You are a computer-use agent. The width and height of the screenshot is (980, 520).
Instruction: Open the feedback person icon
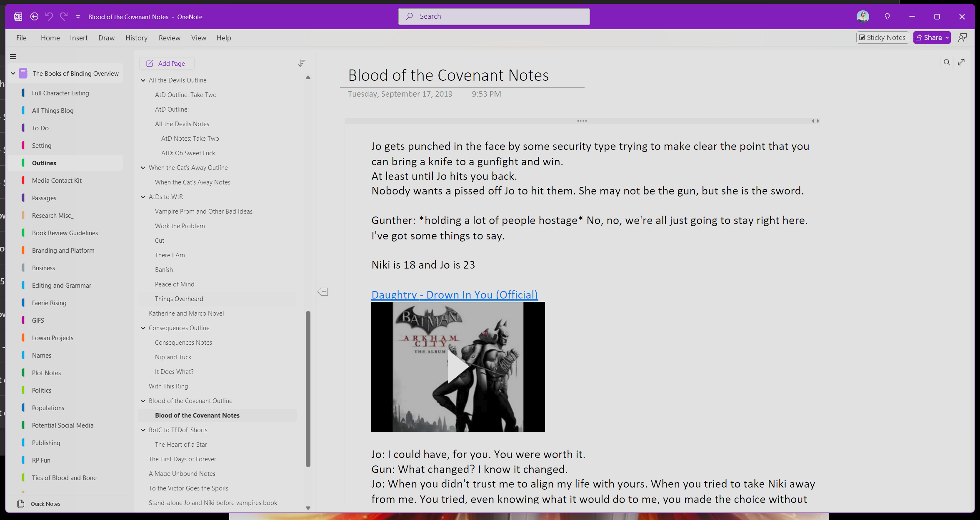click(x=962, y=37)
